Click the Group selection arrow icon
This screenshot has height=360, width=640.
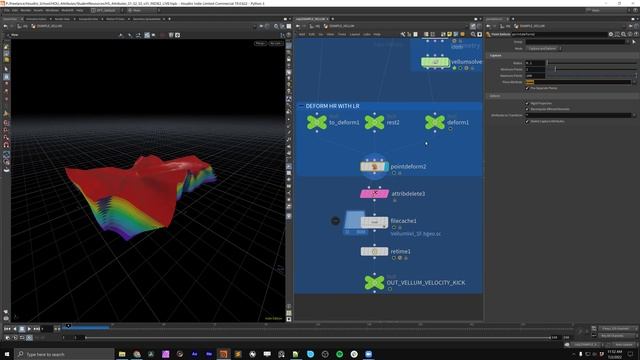click(x=634, y=42)
